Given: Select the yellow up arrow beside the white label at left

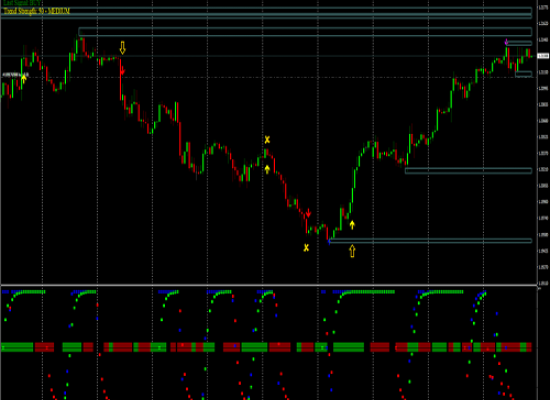Looking at the screenshot, I should 24,79.
